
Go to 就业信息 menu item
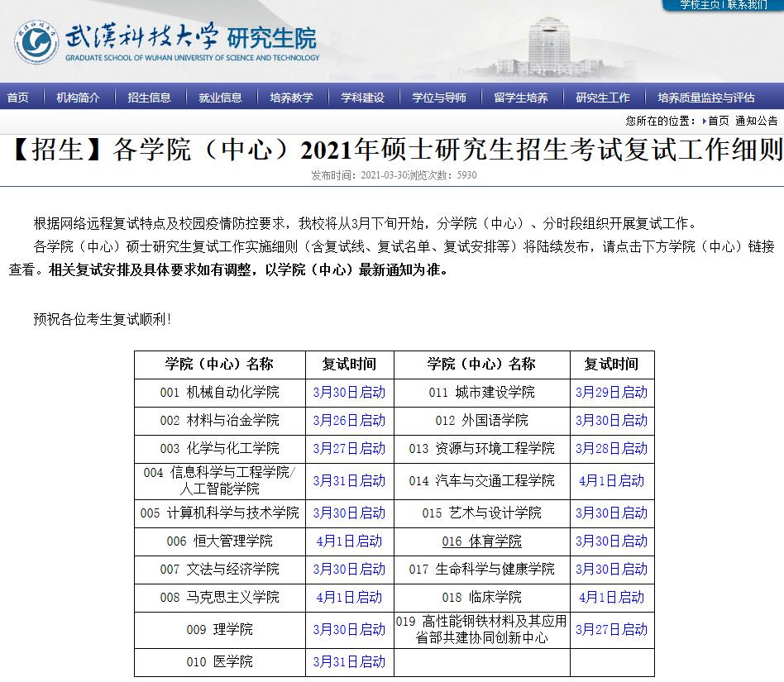[x=220, y=98]
